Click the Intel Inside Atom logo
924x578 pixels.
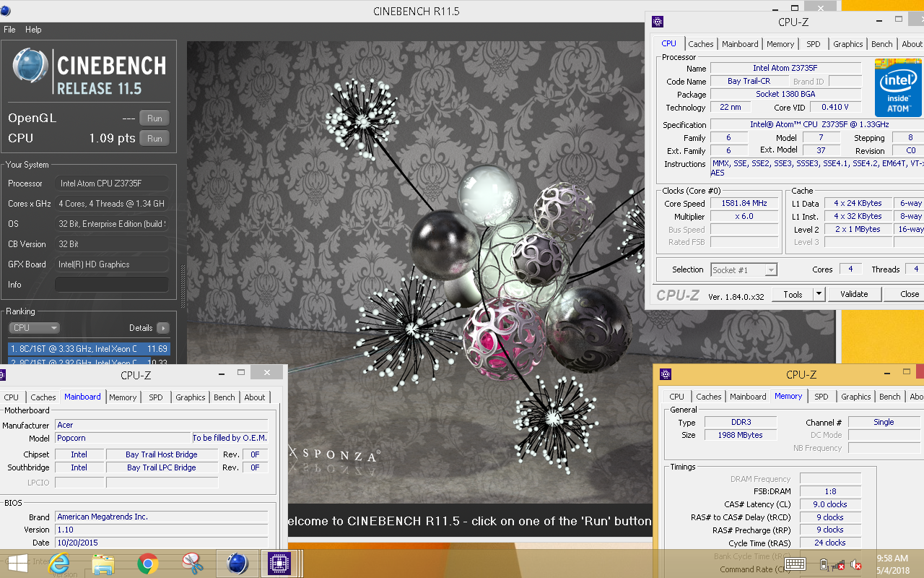point(898,88)
